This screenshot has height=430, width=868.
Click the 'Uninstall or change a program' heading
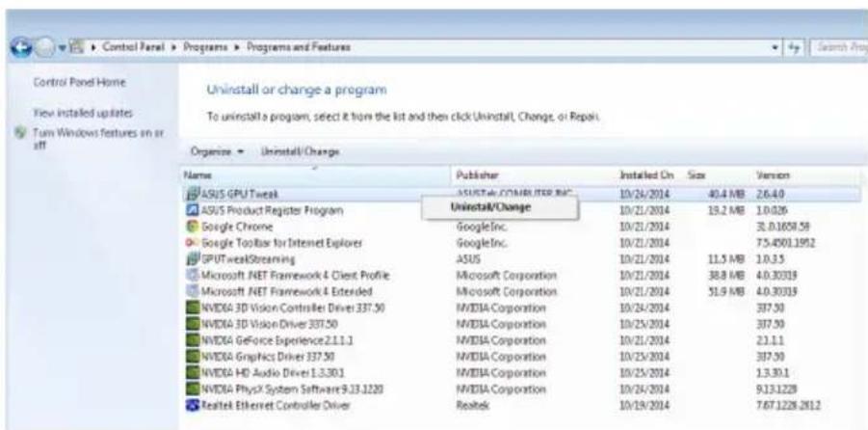(x=297, y=90)
